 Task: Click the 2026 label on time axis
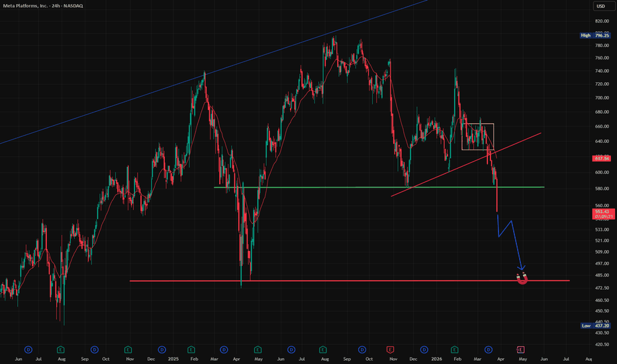[436, 359]
